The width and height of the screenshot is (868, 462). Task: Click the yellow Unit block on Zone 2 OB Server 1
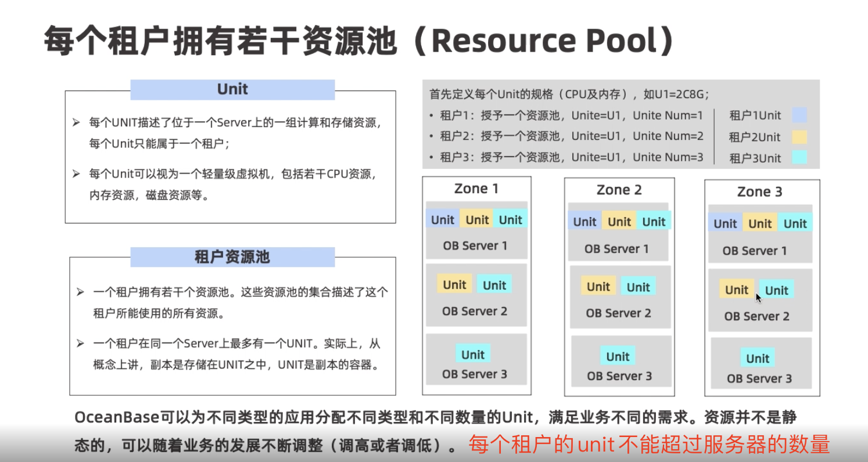coord(619,222)
